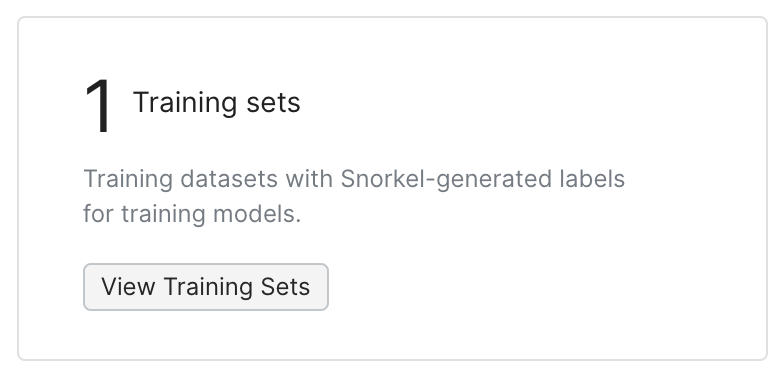
Task: Click 'View' on the grey button
Action: (128, 287)
